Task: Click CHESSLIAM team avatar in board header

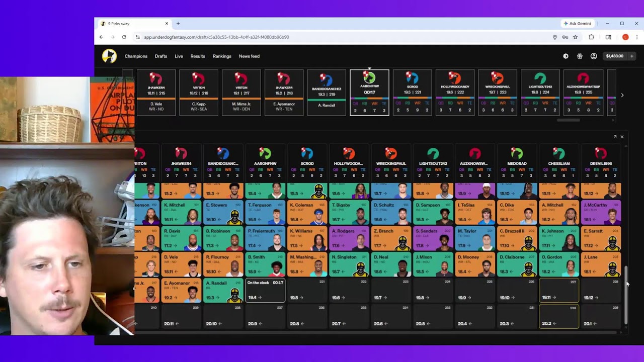Action: click(x=558, y=153)
